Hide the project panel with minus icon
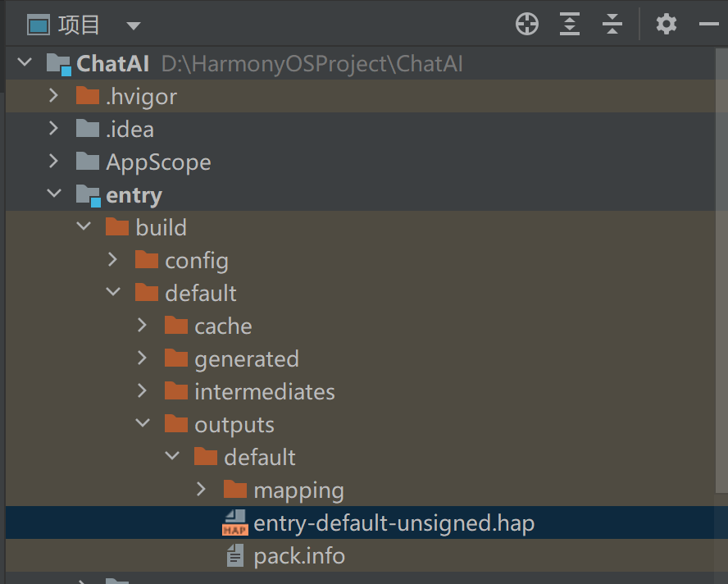This screenshot has height=584, width=728. coord(709,24)
